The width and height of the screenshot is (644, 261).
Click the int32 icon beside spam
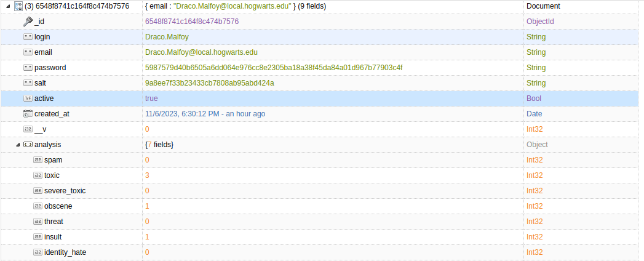click(38, 160)
